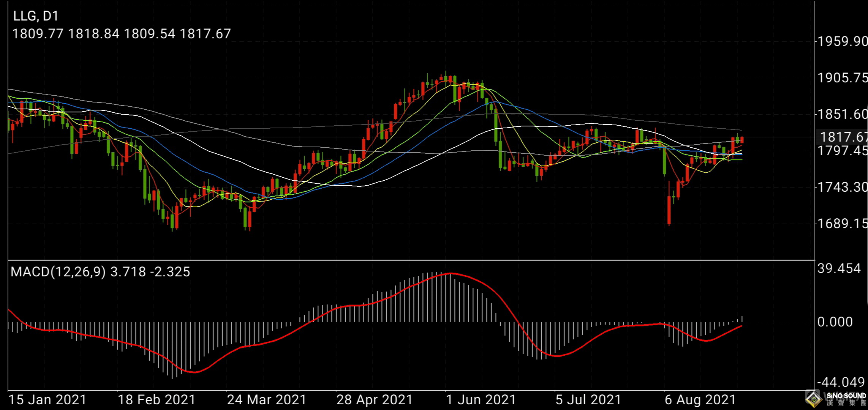Click the 24 Mar 2021 date marker
Image resolution: width=868 pixels, height=410 pixels.
coord(266,400)
